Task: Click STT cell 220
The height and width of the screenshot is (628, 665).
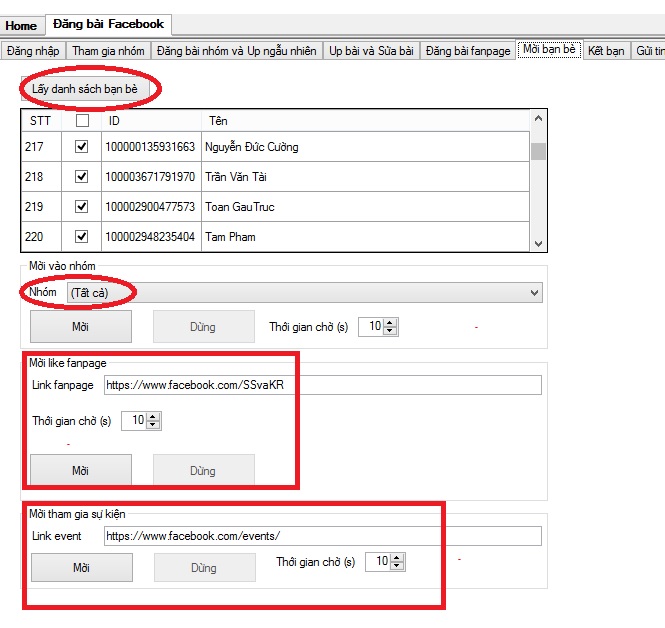Action: tap(41, 237)
